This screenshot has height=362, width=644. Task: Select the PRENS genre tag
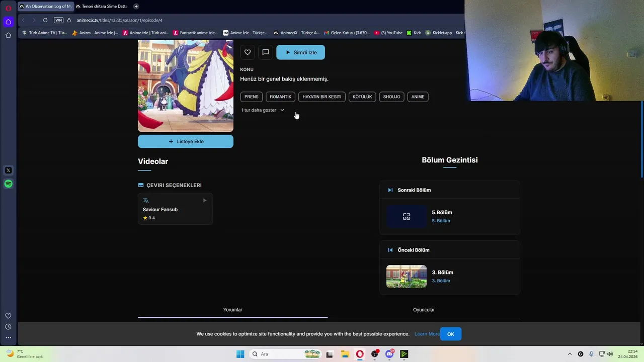point(252,97)
